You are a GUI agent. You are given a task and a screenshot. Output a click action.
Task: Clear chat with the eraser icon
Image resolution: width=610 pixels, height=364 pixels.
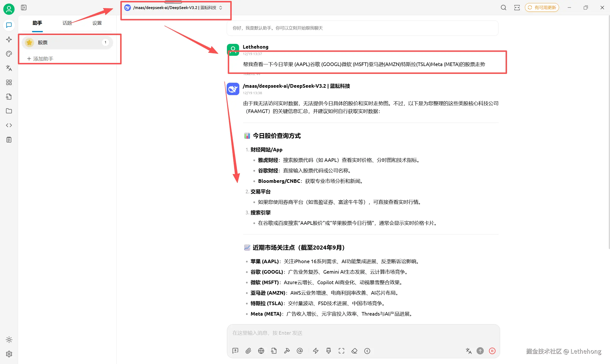pos(354,351)
